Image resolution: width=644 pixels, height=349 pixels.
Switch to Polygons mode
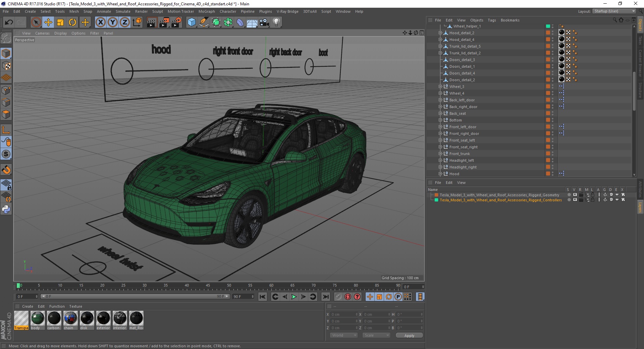point(6,114)
